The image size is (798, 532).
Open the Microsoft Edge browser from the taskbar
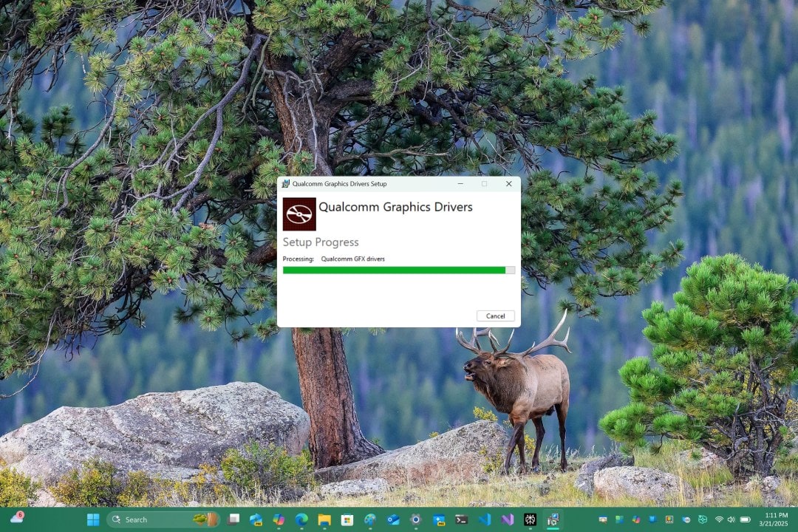click(x=301, y=519)
